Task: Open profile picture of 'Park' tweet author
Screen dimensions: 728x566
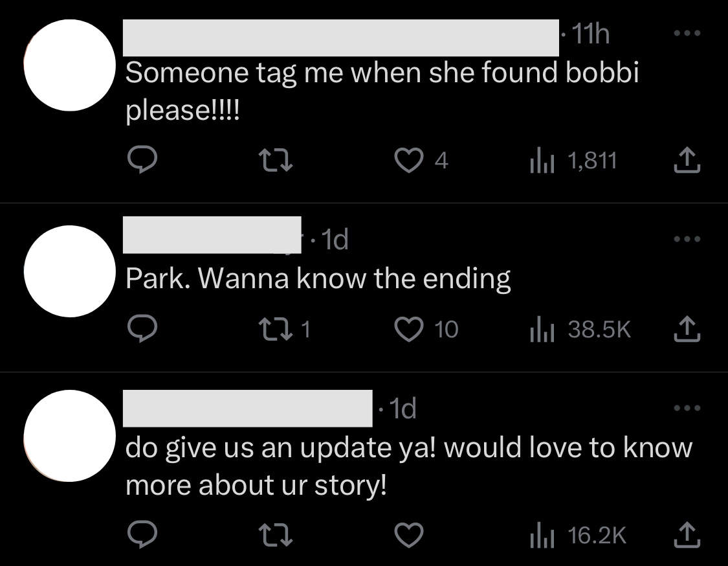Action: pyautogui.click(x=70, y=271)
